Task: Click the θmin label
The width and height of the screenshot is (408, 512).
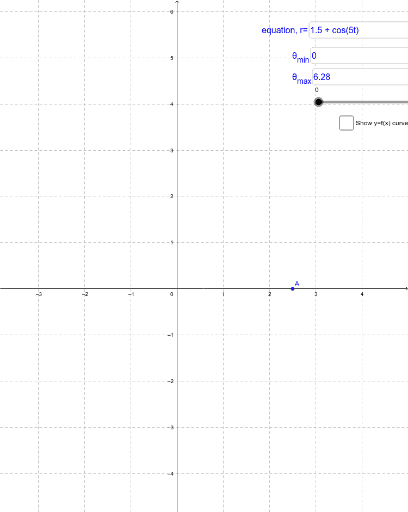Action: pos(301,57)
